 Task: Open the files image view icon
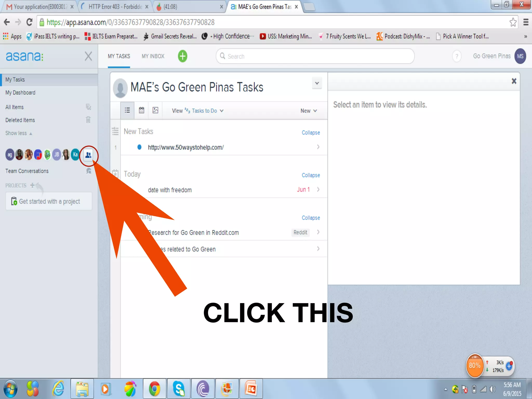155,110
